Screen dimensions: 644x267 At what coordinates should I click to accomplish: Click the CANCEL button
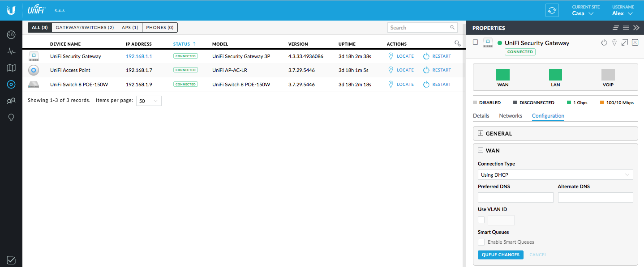[x=538, y=255]
